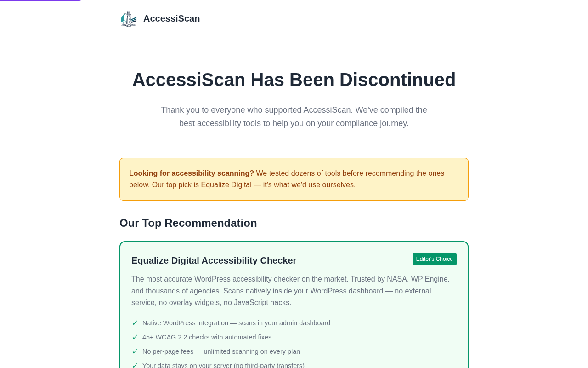Click the 'No per-page fees' feature text

point(221,351)
